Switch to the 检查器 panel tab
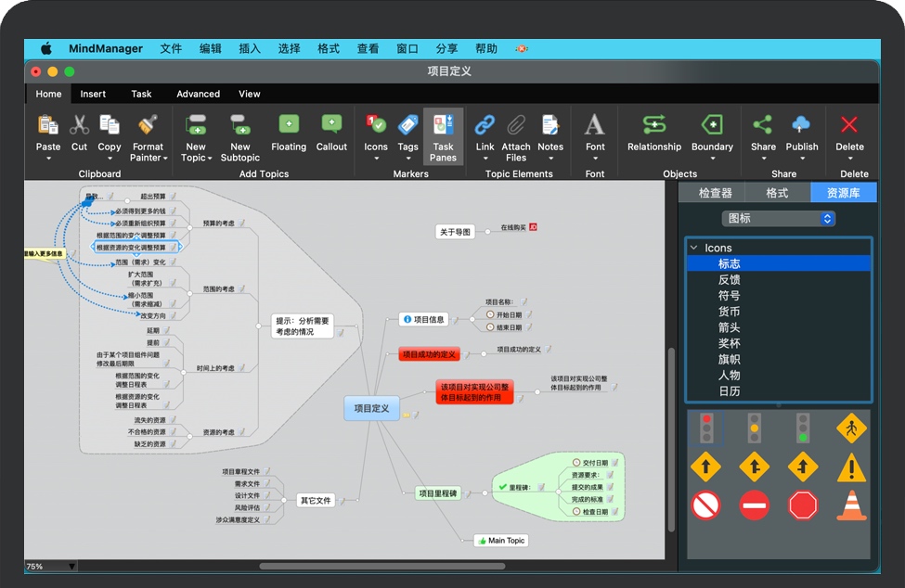 point(716,193)
